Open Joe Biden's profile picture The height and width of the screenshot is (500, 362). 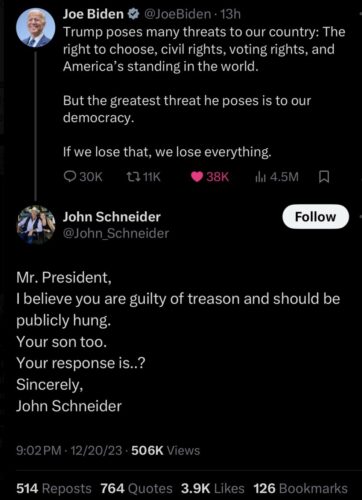click(36, 27)
